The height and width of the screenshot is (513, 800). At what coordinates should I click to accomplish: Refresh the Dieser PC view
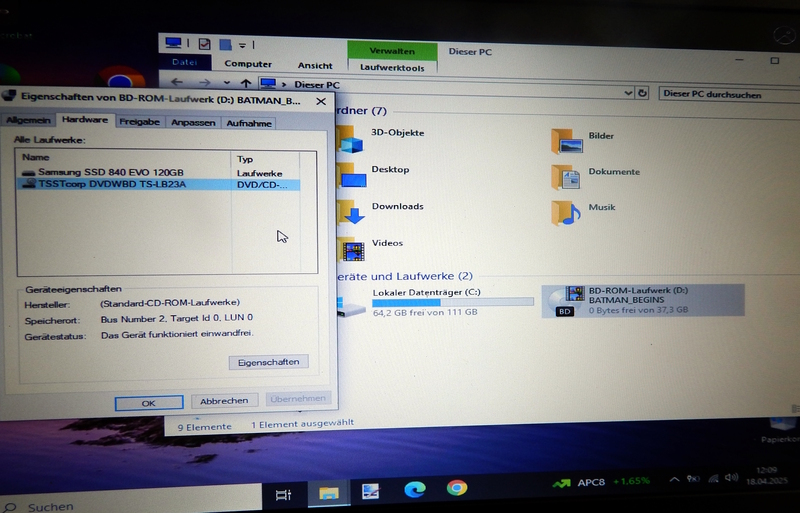point(642,93)
